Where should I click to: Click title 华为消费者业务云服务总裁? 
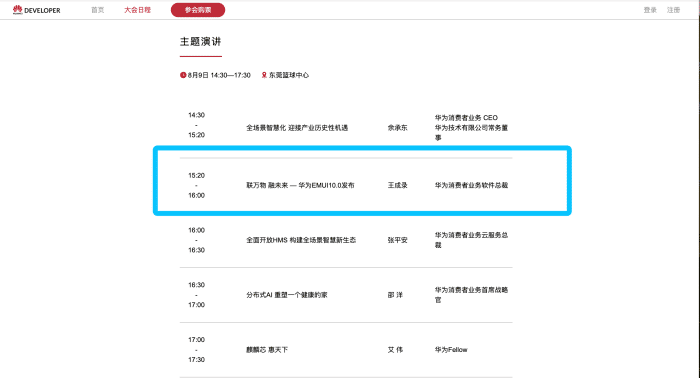[x=471, y=240]
